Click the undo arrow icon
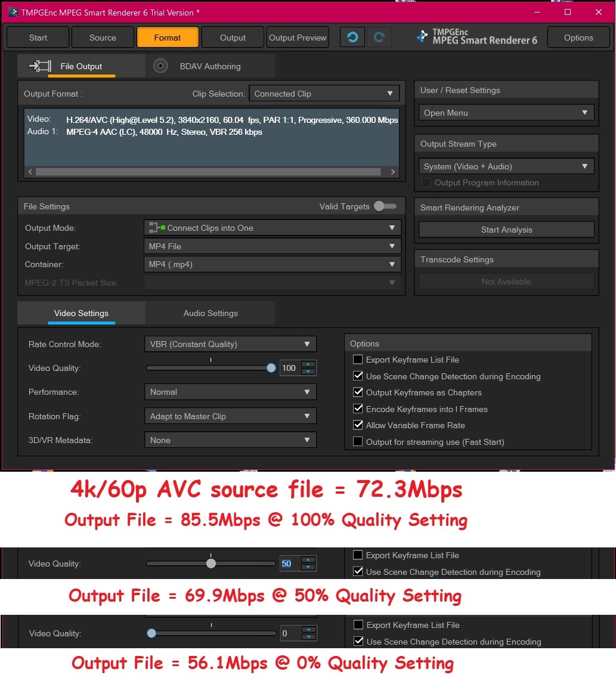This screenshot has height=681, width=616. coord(352,38)
